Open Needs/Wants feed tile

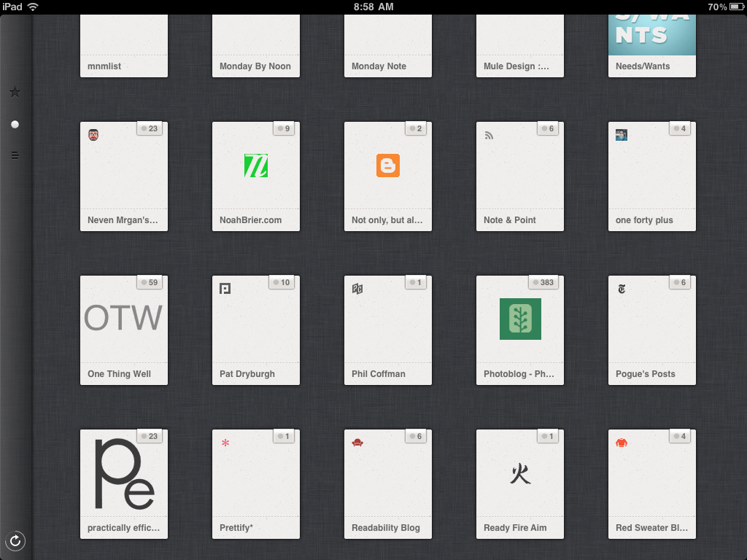[651, 45]
